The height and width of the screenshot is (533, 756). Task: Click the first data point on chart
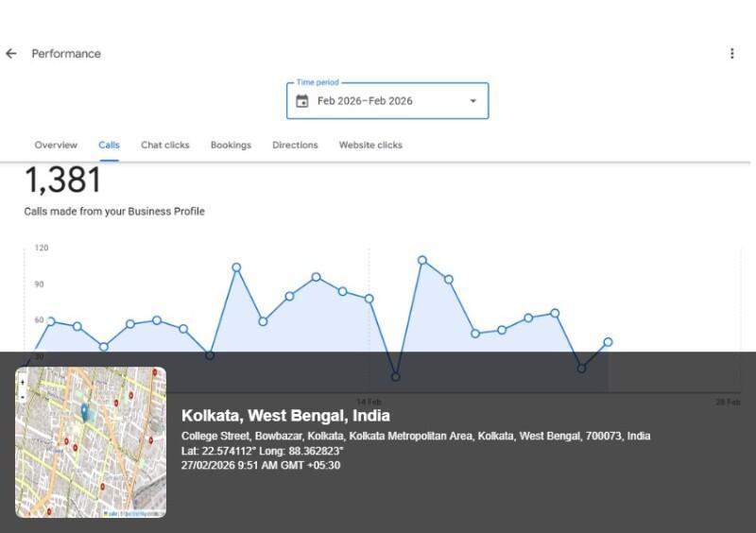[50, 321]
